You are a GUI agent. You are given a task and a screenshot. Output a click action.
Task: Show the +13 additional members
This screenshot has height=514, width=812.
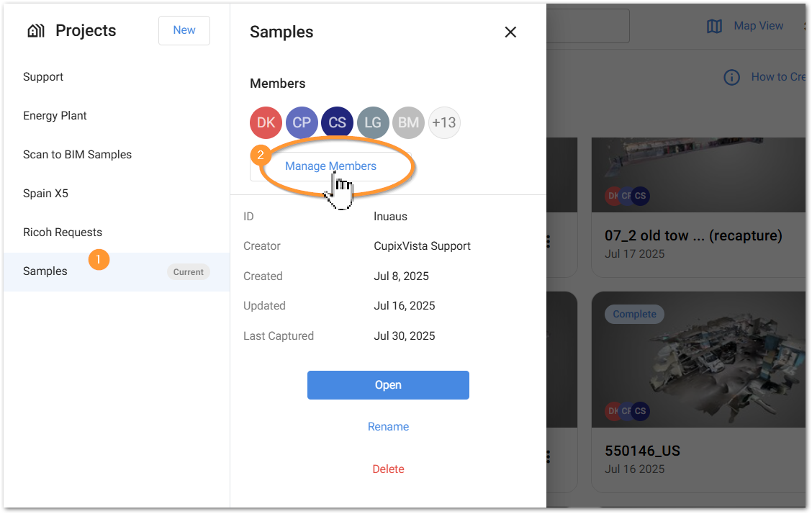444,122
